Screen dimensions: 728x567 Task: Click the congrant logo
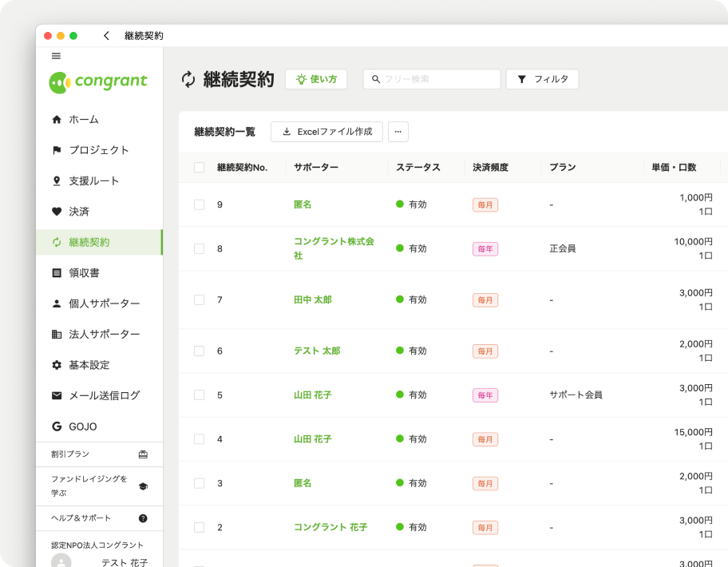[x=98, y=82]
